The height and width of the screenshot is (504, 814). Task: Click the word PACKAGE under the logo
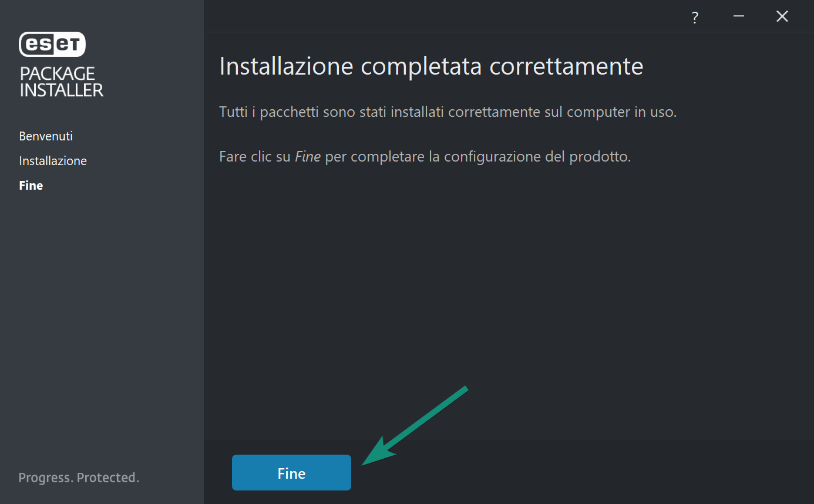click(57, 73)
